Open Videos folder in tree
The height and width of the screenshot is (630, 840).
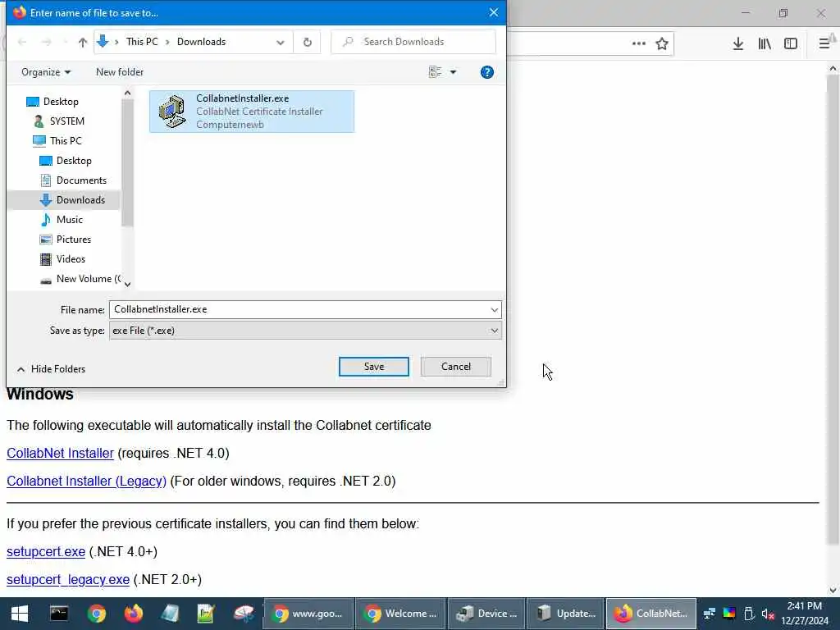pyautogui.click(x=62, y=259)
